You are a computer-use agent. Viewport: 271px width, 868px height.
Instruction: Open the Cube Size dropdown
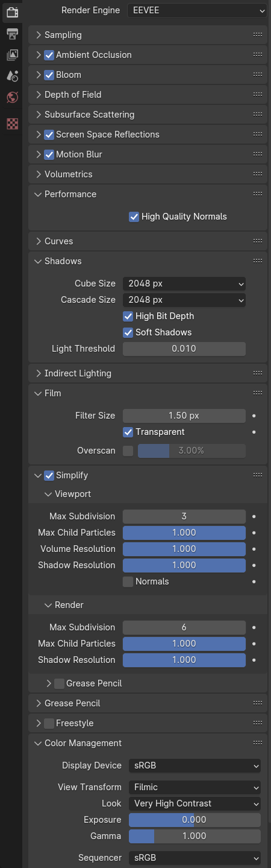184,284
